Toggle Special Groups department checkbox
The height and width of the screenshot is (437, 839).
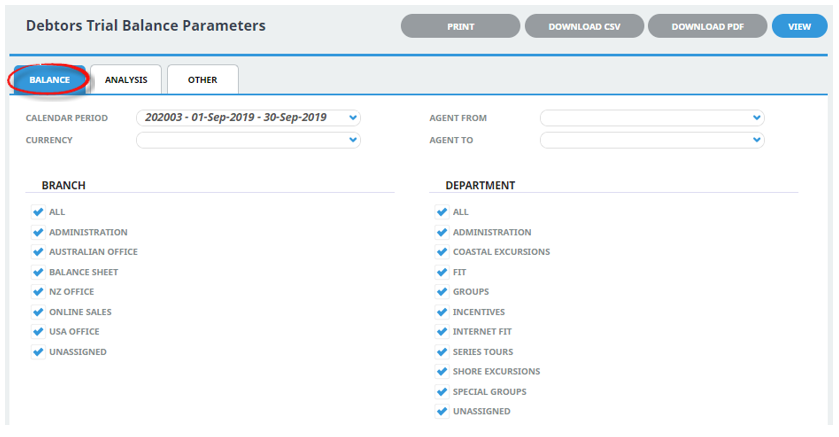click(x=441, y=392)
